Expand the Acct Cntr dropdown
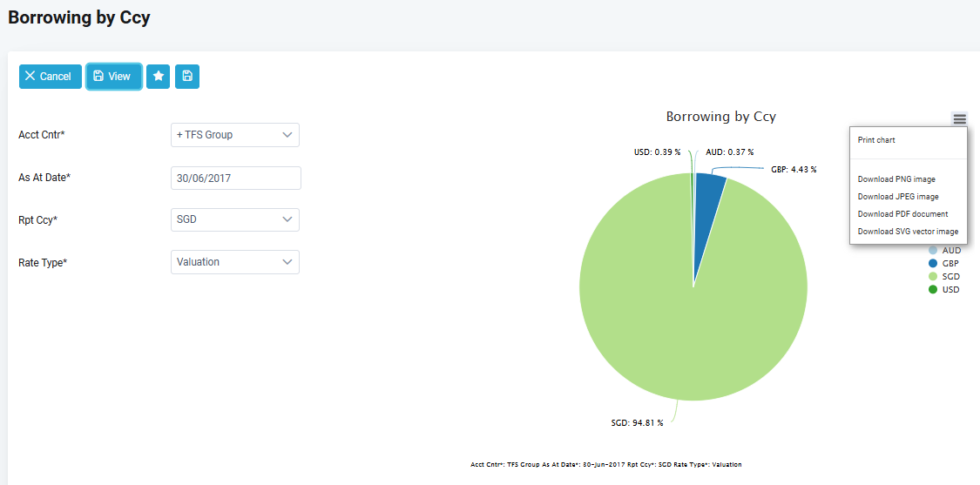The width and height of the screenshot is (980, 485). click(x=235, y=135)
